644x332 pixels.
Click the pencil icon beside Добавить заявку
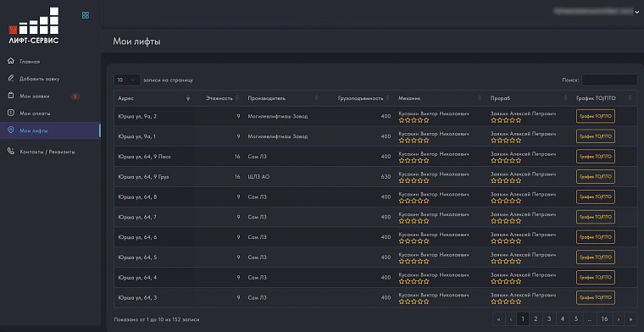tap(11, 79)
